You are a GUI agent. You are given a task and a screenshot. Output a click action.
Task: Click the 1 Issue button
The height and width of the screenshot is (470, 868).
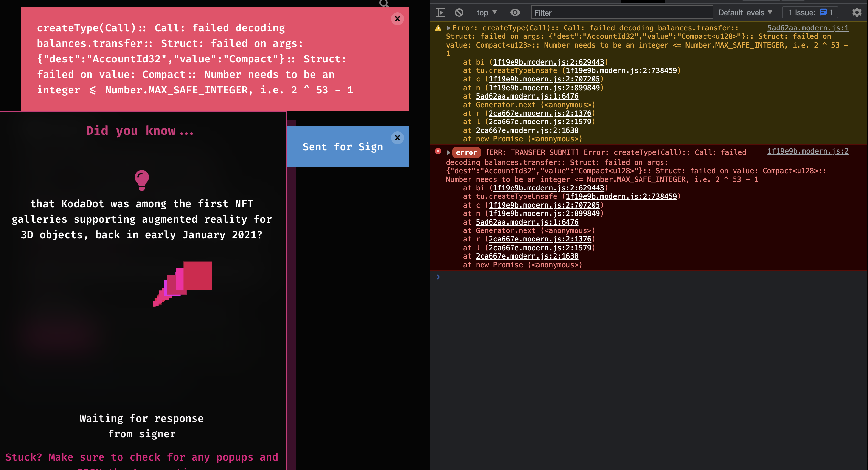(x=810, y=13)
